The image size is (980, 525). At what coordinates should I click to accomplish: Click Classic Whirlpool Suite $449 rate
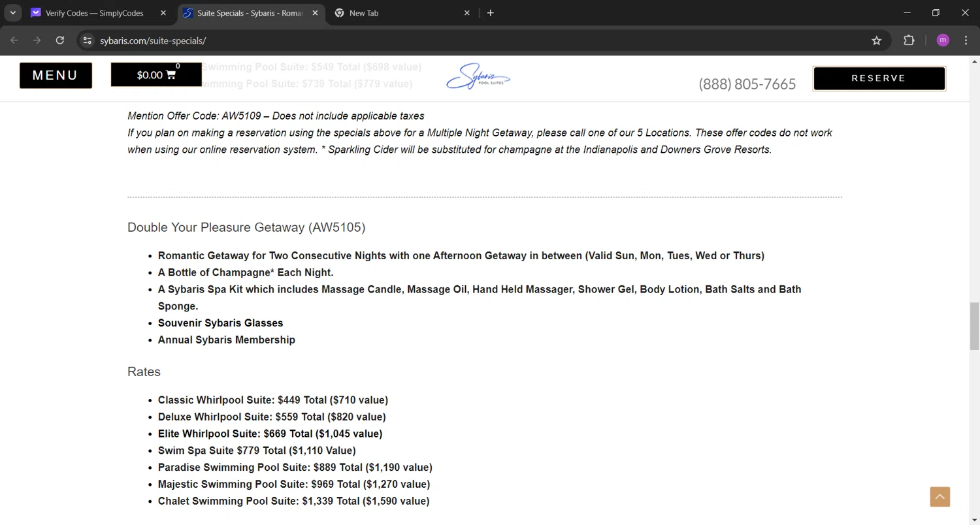[273, 400]
